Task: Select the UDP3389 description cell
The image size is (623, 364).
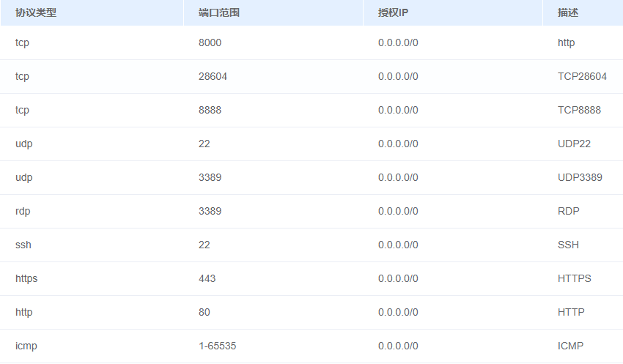Action: [x=580, y=177]
